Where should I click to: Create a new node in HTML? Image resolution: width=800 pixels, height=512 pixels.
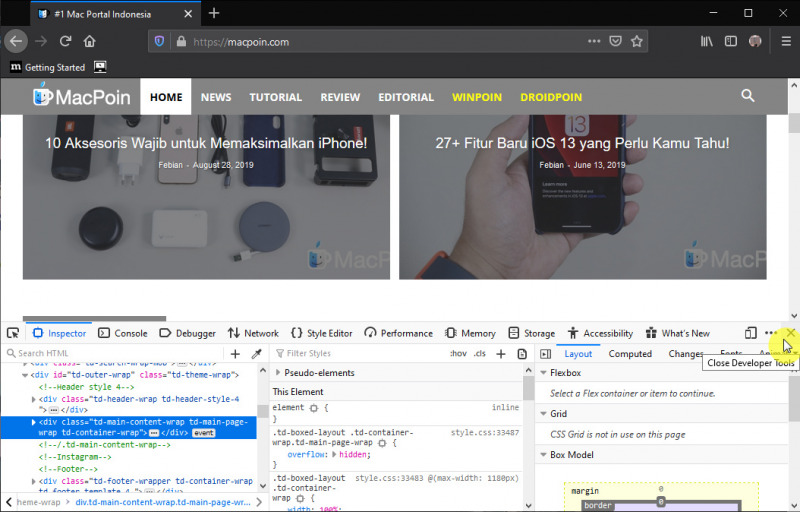pyautogui.click(x=235, y=353)
